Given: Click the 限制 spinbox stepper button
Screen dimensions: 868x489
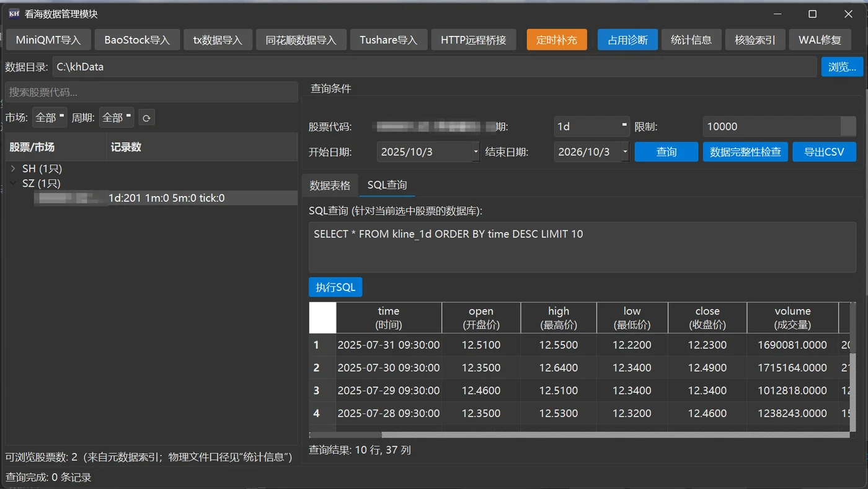Looking at the screenshot, I should click(x=848, y=127).
